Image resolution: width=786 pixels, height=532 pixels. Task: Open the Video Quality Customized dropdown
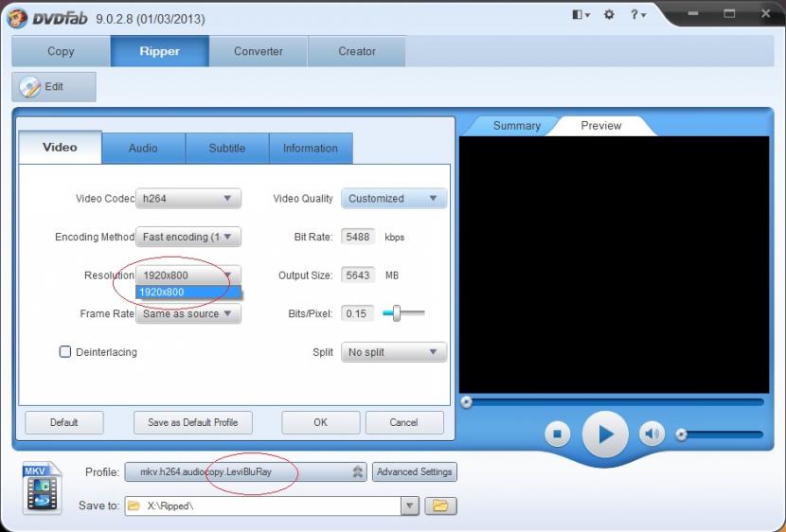[x=393, y=199]
